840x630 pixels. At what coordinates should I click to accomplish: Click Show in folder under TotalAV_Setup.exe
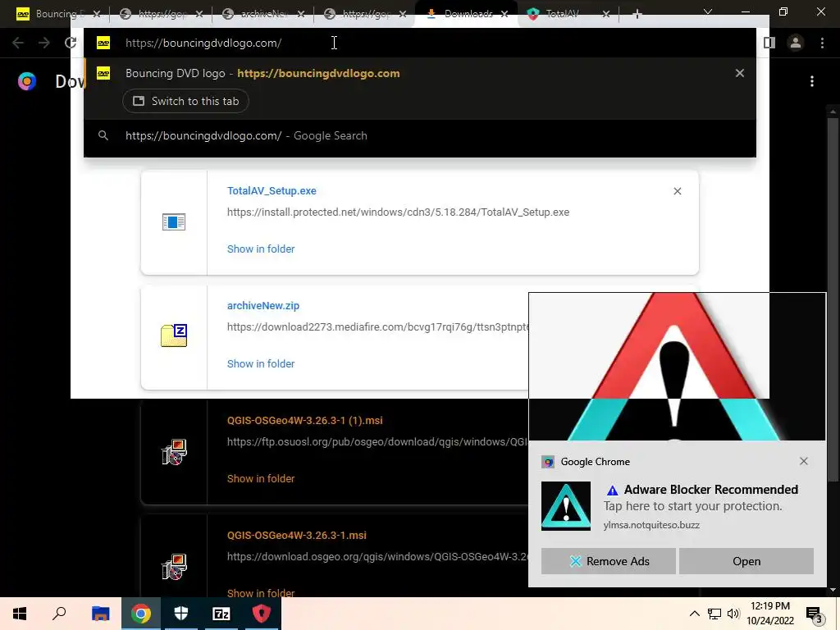[x=261, y=249]
